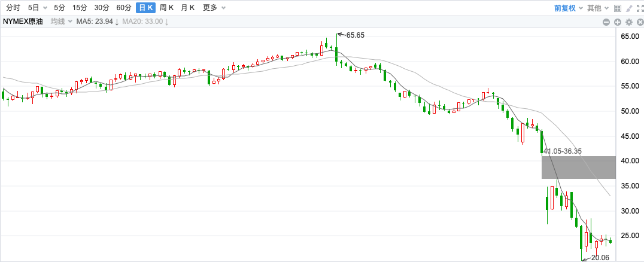Image resolution: width=644 pixels, height=262 pixels.
Task: Switch to 5日 five-day tab
Action: tap(34, 8)
